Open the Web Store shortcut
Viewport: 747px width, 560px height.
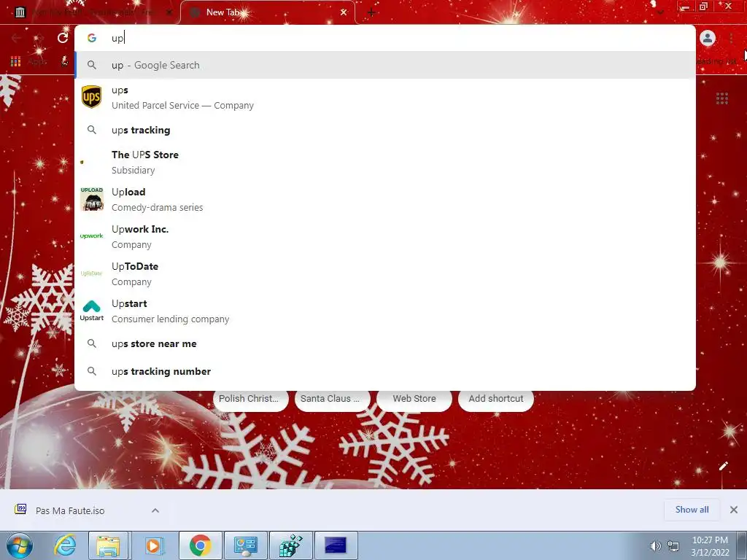point(414,399)
